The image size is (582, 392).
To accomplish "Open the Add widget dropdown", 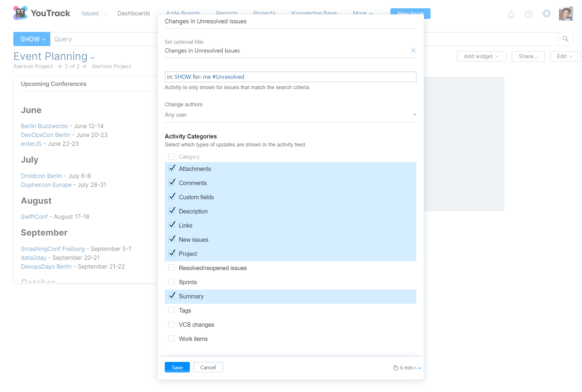I will (481, 56).
